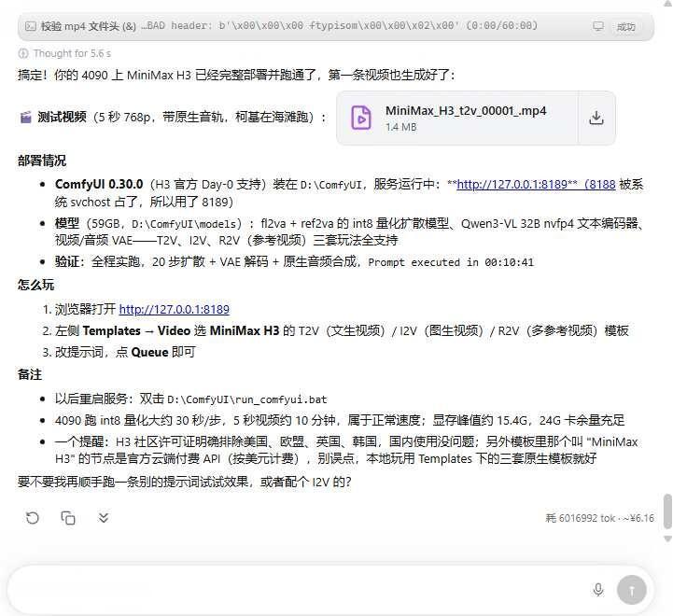Click 'Prompt executed in 00:10:41' text
The height and width of the screenshot is (616, 673).
tap(451, 262)
